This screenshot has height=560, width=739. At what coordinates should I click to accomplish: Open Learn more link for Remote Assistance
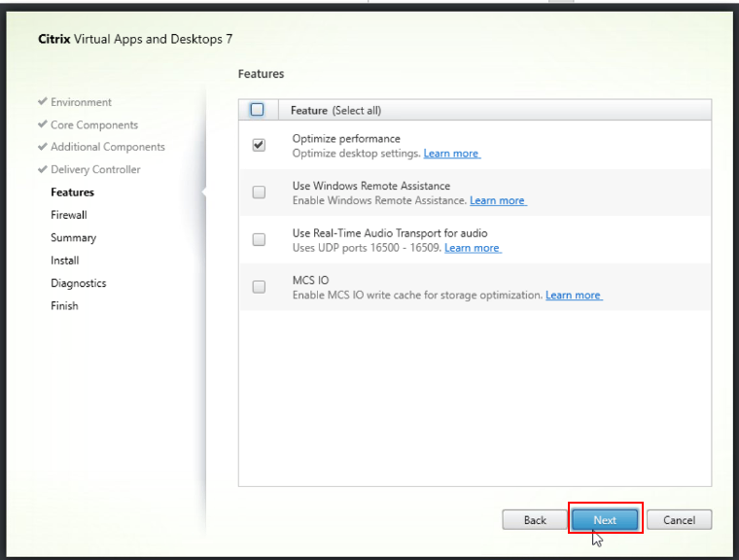(x=497, y=200)
